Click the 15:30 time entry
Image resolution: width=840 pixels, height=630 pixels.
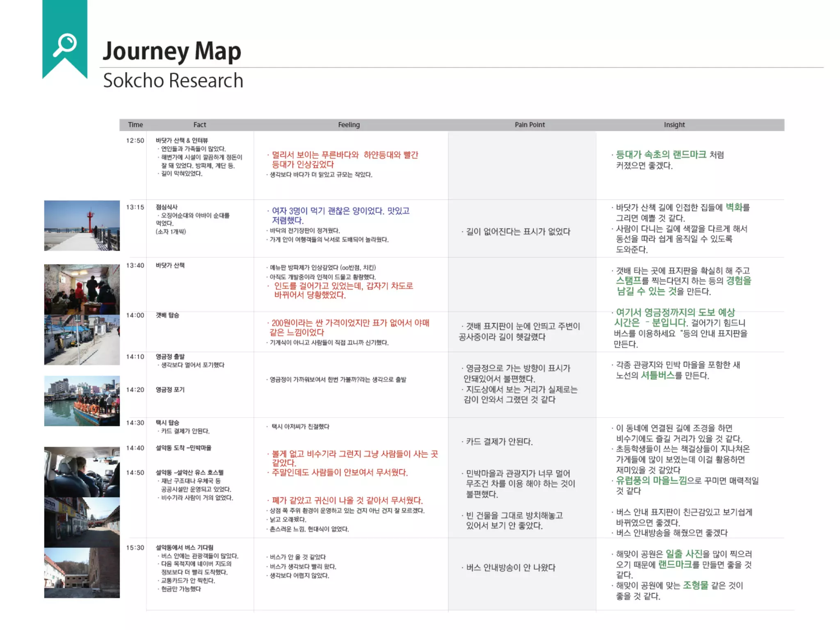click(135, 548)
